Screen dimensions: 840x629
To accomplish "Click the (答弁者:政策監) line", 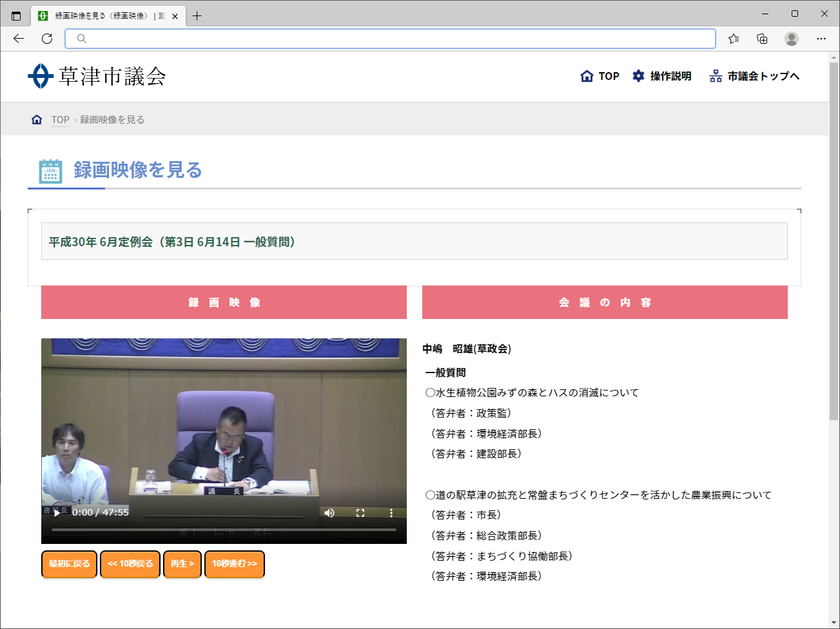I will [x=470, y=413].
